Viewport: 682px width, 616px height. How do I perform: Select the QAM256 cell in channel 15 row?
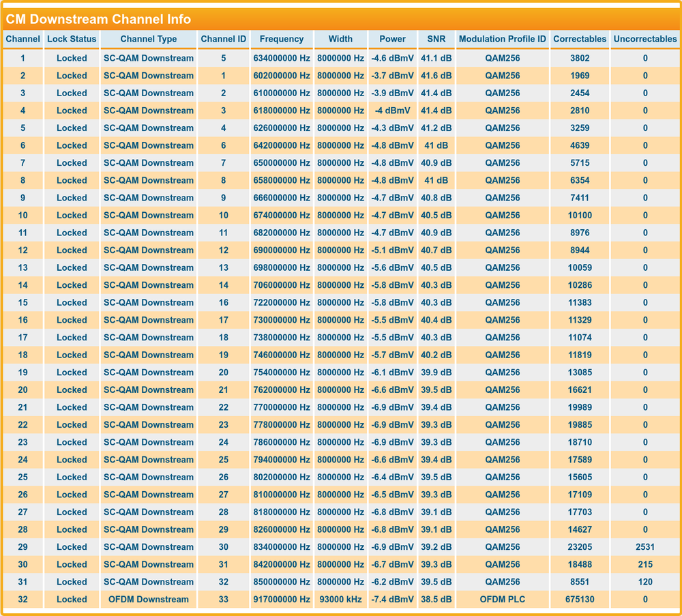(503, 302)
